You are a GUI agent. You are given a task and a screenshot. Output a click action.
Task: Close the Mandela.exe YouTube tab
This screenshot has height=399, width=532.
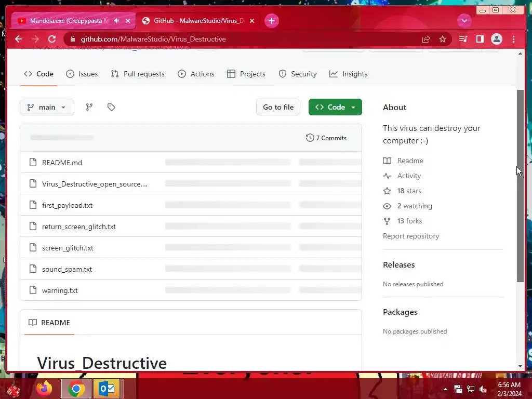128,21
